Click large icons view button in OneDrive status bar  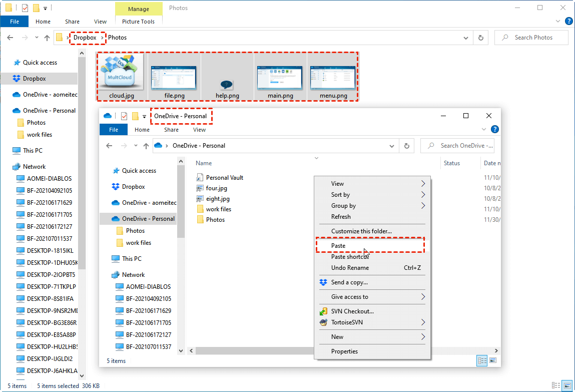[x=493, y=360]
